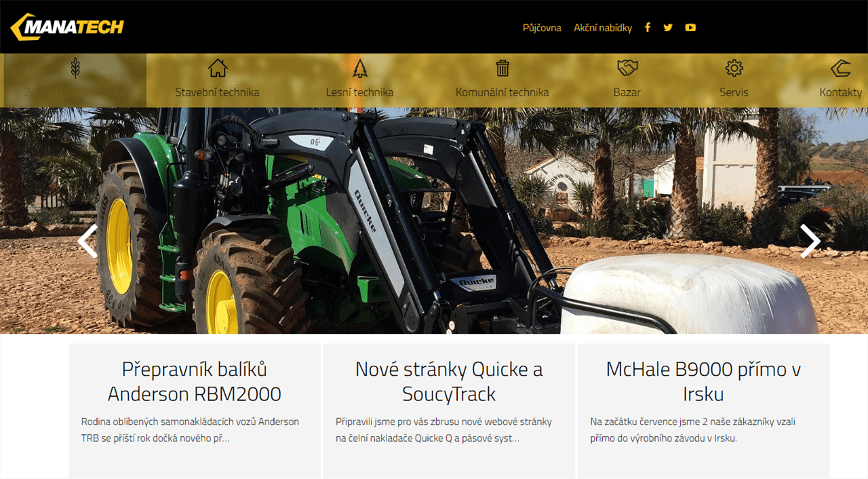Open Nové stránky Quicke a SoucyTrack article
This screenshot has height=479, width=868.
point(449,382)
